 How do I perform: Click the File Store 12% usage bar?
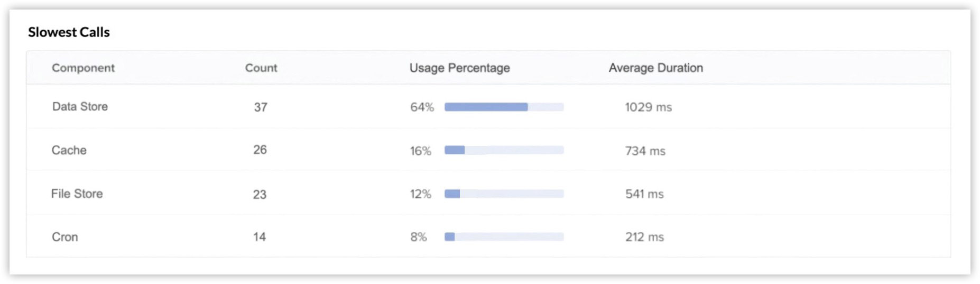pos(504,194)
